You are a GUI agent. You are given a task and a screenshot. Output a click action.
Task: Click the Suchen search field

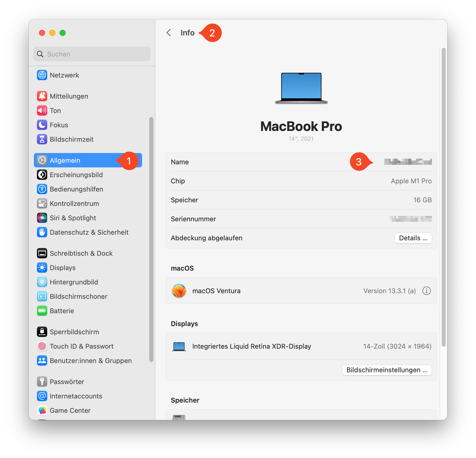pyautogui.click(x=92, y=54)
